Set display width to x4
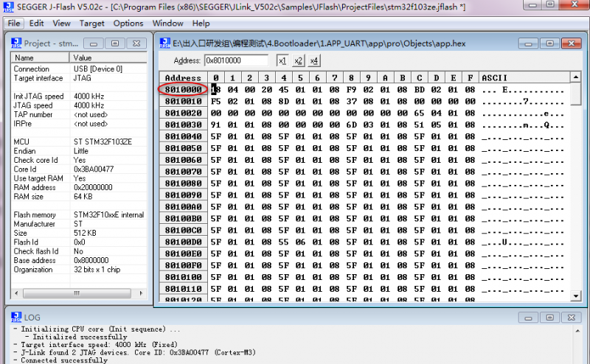 pos(314,60)
